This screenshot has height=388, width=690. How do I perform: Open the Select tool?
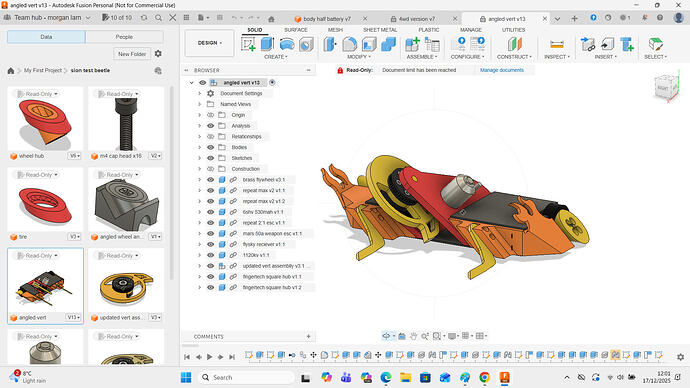pyautogui.click(x=655, y=44)
